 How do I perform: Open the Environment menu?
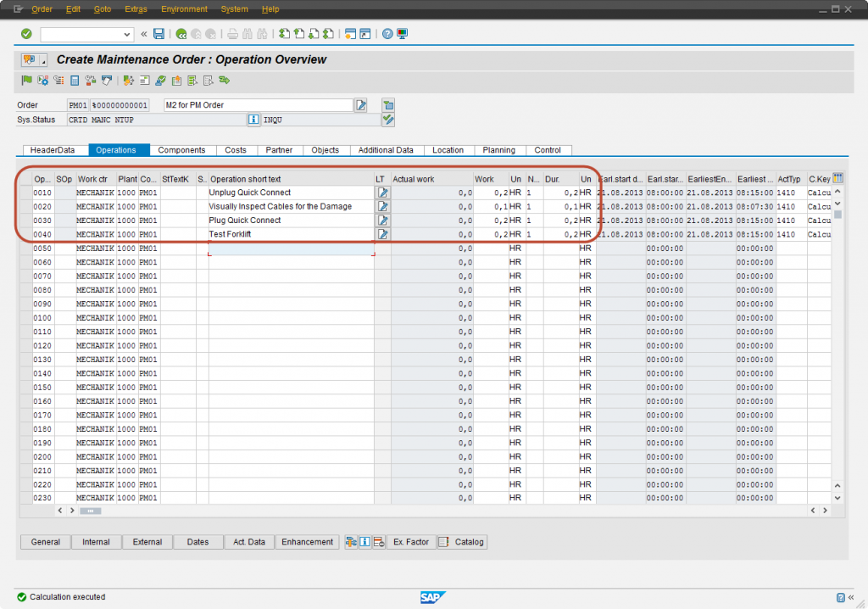click(x=184, y=8)
